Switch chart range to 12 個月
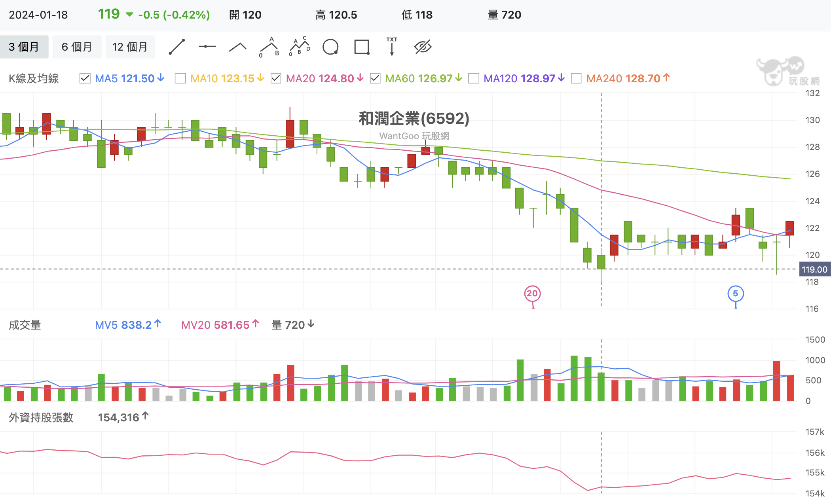Screen dimensions: 831x504 click(130, 47)
